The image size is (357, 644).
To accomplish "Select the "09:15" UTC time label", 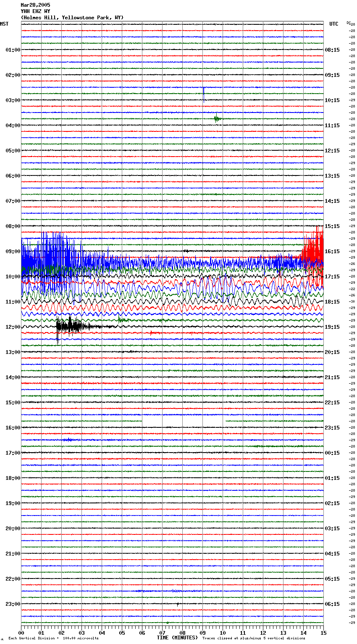I will 332,75.
